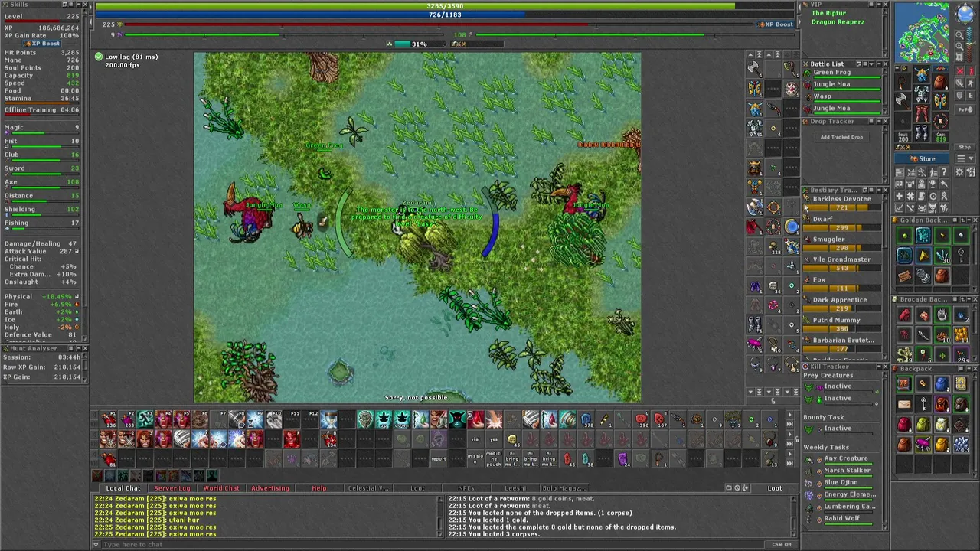The height and width of the screenshot is (551, 980).
Task: Click the Local Chat scrollbar
Action: click(x=439, y=517)
